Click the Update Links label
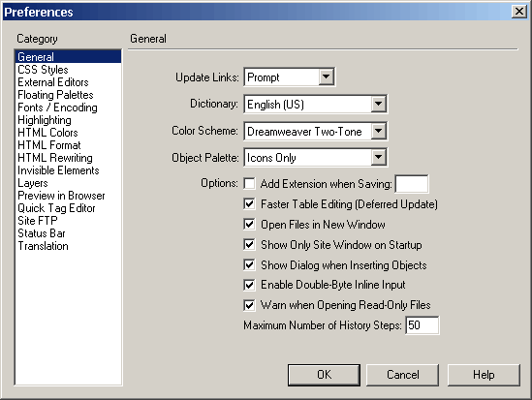 pyautogui.click(x=207, y=77)
